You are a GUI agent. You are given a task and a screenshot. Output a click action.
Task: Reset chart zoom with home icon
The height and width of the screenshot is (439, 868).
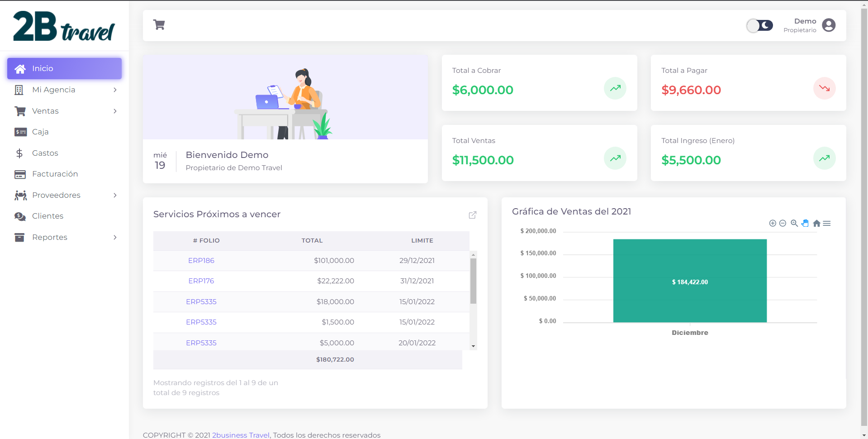[x=816, y=223]
